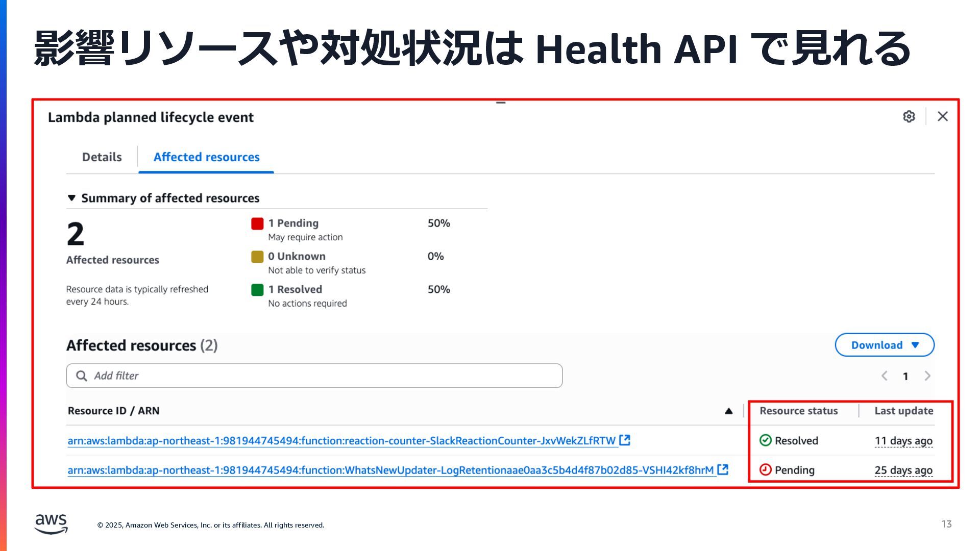Viewport: 980px width, 551px height.
Task: Click external link icon for SlackReactionCounter ARN
Action: (625, 440)
